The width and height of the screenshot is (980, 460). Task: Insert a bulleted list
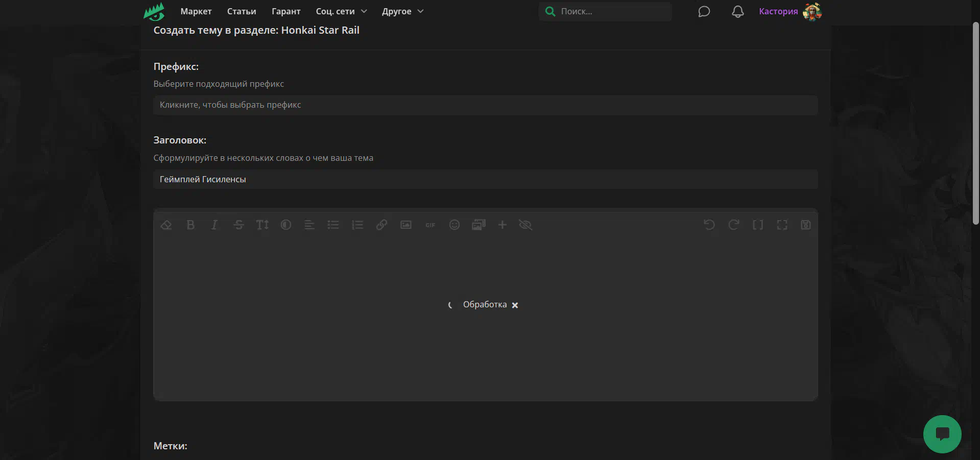pyautogui.click(x=333, y=225)
